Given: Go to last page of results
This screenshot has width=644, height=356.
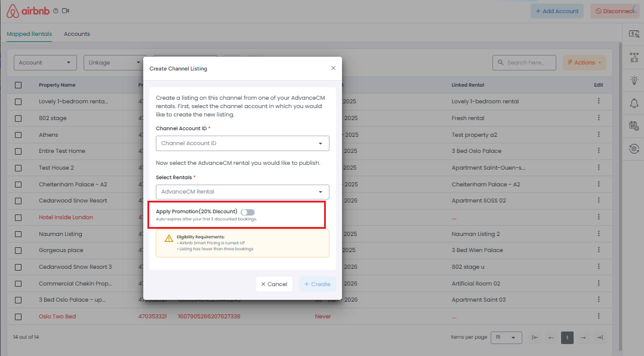Looking at the screenshot, I should 600,337.
